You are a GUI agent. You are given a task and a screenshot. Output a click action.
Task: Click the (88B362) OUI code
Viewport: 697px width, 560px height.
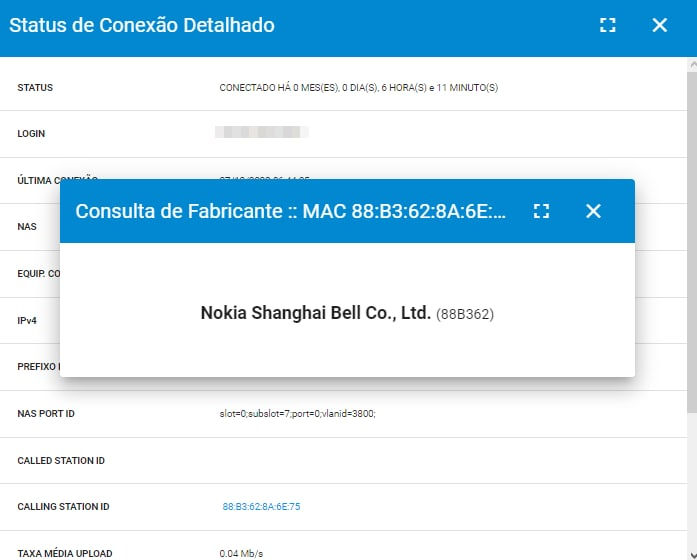click(x=465, y=314)
